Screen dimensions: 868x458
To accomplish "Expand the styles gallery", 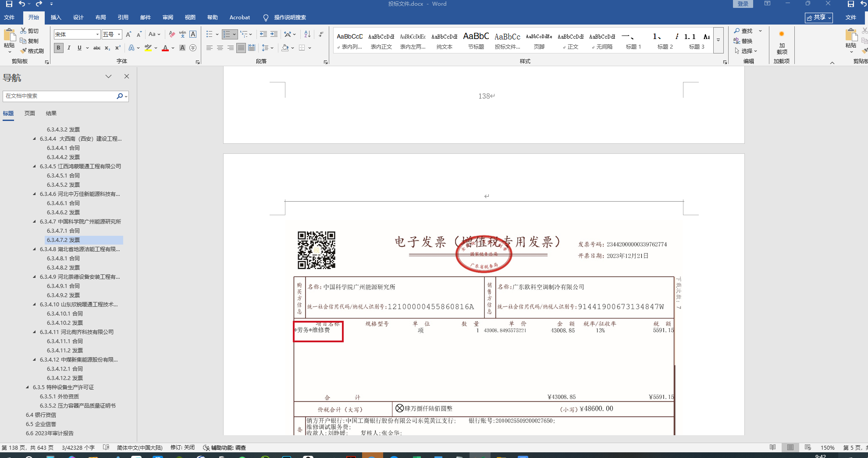I will [718, 40].
